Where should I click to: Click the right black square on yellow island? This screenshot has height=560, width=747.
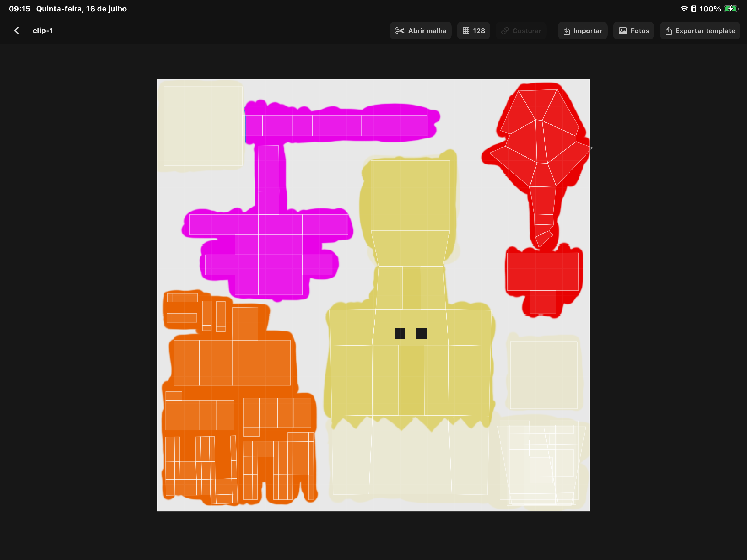coord(422,333)
